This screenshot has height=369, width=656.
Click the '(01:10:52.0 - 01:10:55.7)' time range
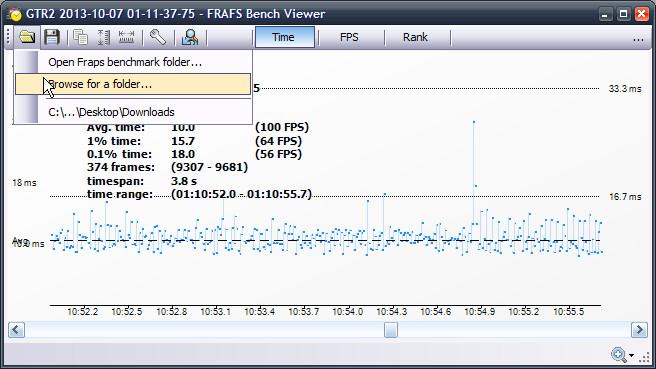pos(241,195)
